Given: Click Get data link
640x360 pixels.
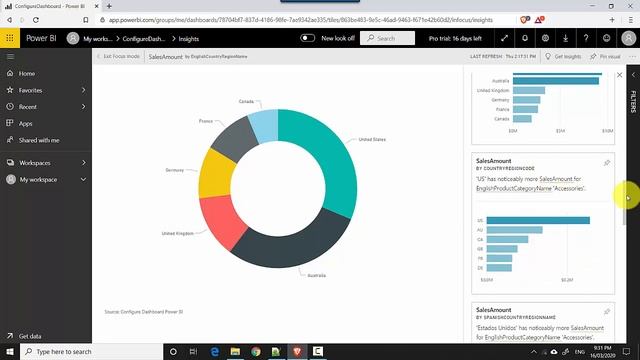Looking at the screenshot, I should pyautogui.click(x=30, y=336).
